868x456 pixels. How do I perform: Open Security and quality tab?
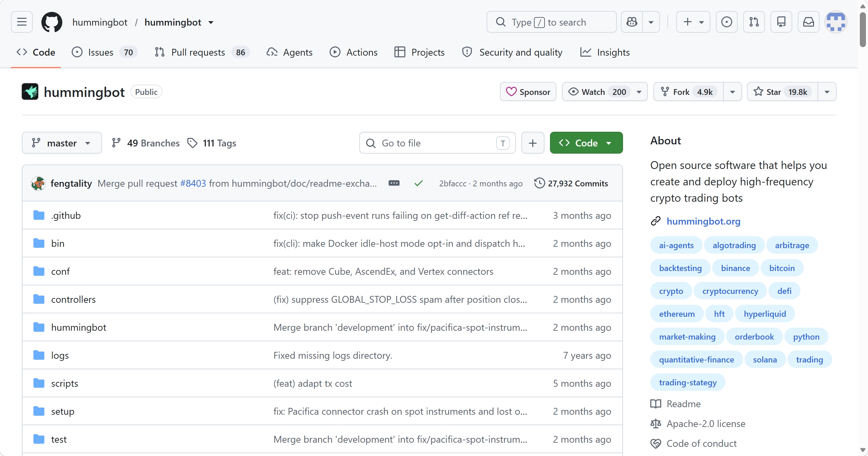pyautogui.click(x=512, y=52)
